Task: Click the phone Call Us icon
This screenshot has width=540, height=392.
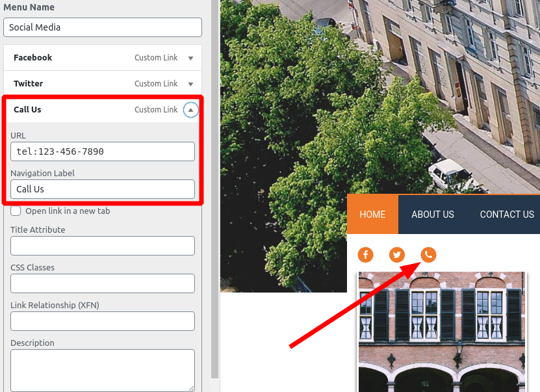Action: pyautogui.click(x=428, y=255)
